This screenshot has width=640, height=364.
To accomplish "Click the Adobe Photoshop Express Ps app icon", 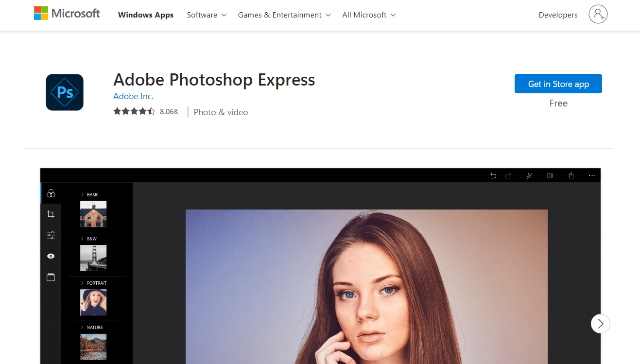I will pos(65,92).
